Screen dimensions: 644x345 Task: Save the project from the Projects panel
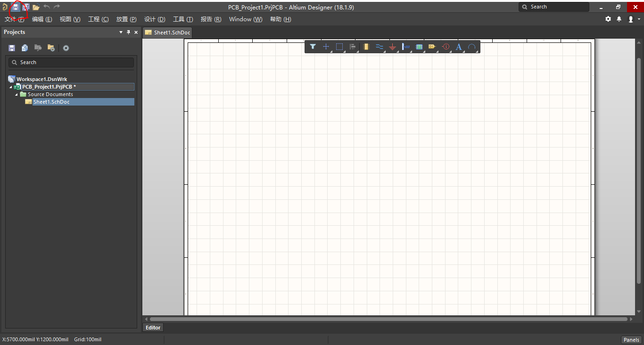tap(11, 48)
